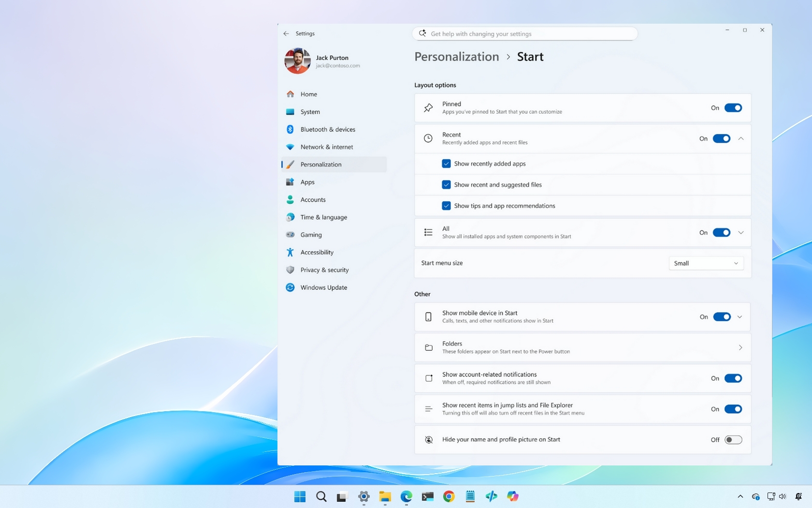Toggle Show mobile device in Start

point(722,317)
